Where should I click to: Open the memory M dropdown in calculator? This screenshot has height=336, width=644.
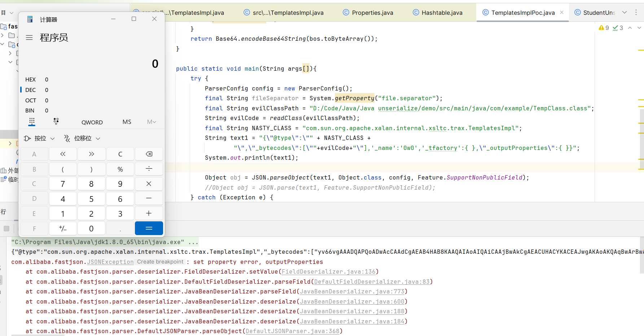click(152, 122)
